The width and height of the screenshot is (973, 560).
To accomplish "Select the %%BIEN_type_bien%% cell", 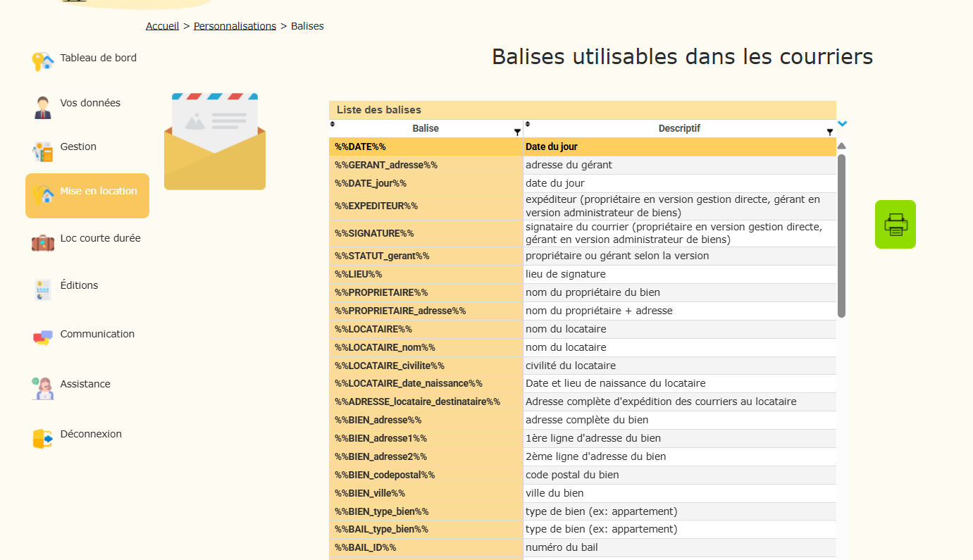I will click(x=426, y=511).
